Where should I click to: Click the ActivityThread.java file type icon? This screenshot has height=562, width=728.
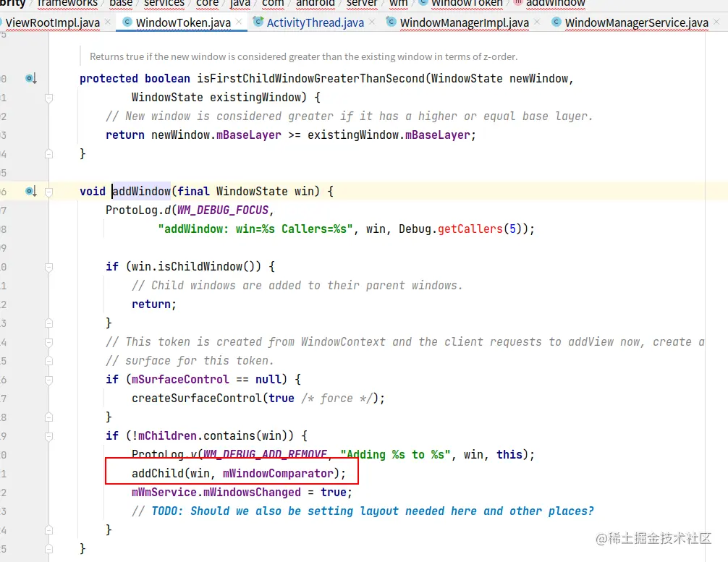click(x=258, y=22)
